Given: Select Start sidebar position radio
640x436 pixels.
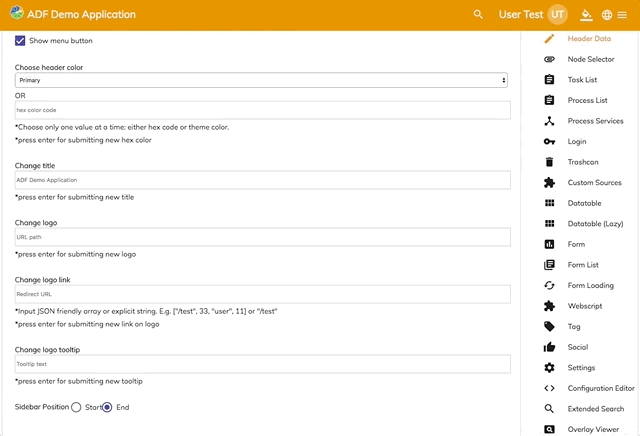Looking at the screenshot, I should (x=76, y=407).
